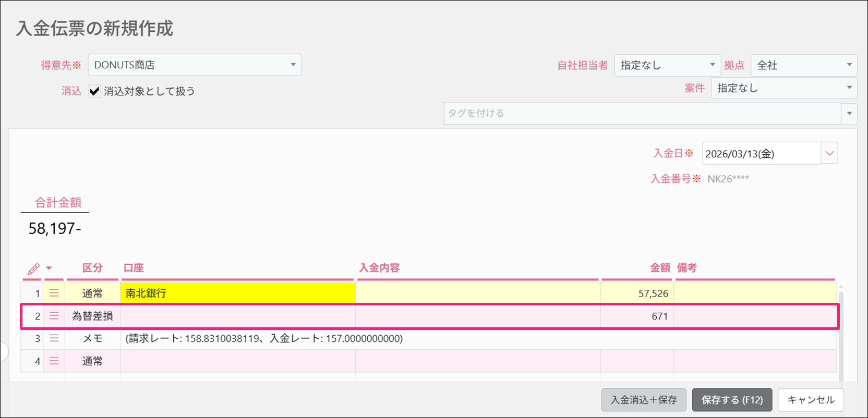Click the amount cell 671
The height and width of the screenshot is (418, 868).
[x=637, y=316]
